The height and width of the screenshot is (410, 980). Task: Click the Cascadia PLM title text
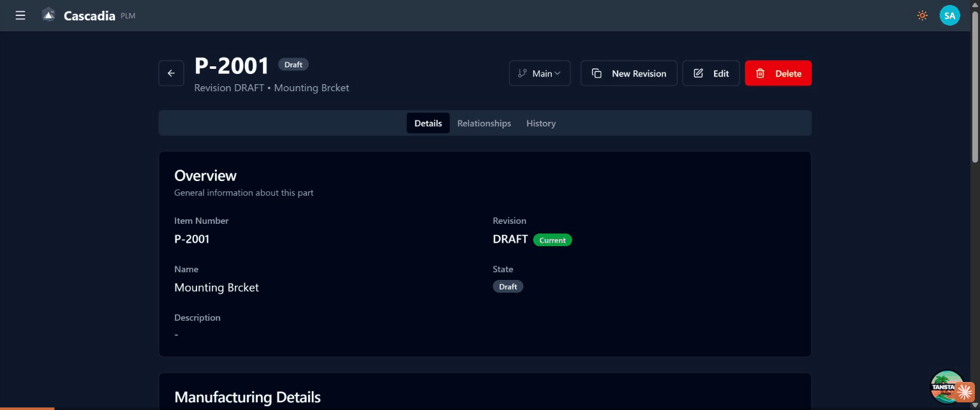89,15
